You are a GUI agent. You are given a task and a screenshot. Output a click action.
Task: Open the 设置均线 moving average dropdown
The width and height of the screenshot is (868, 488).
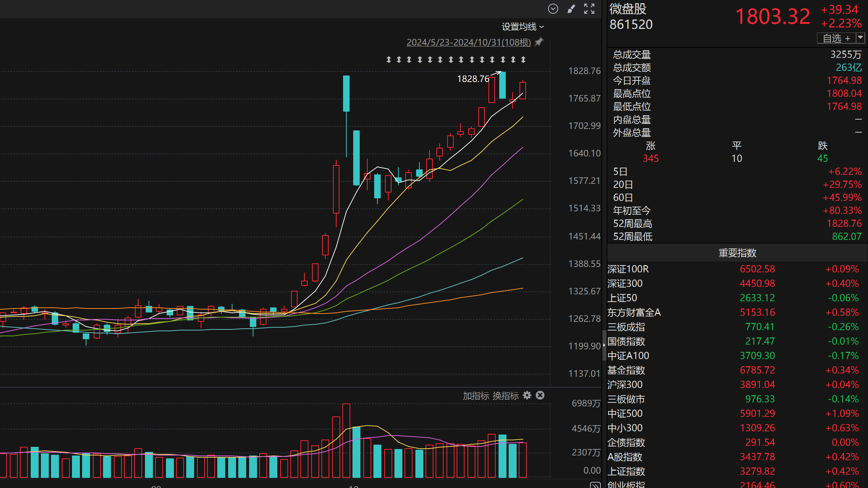[x=522, y=27]
